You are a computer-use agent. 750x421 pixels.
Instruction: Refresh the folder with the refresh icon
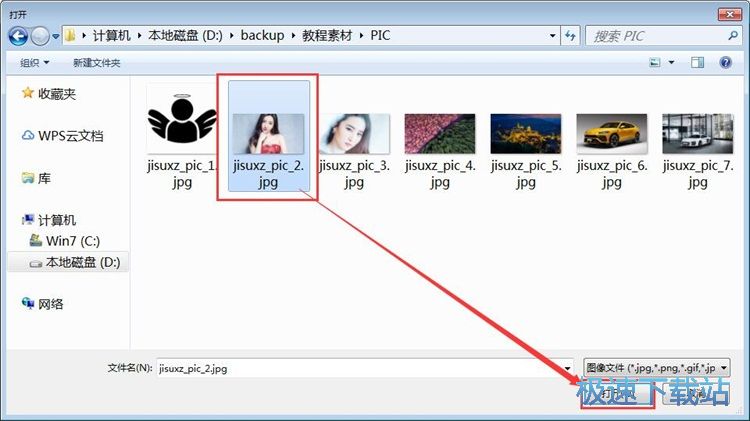[x=570, y=36]
